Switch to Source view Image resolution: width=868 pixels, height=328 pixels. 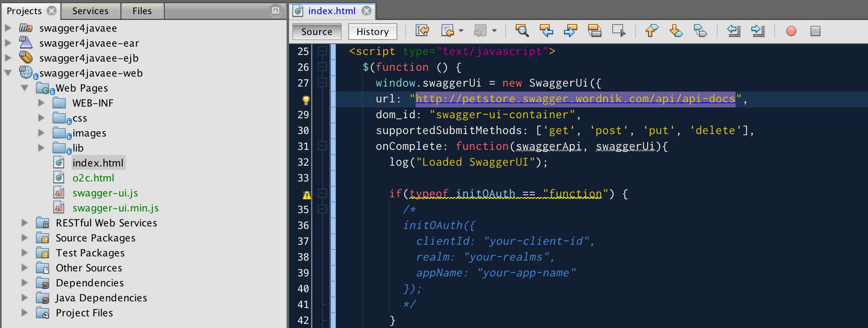click(317, 32)
